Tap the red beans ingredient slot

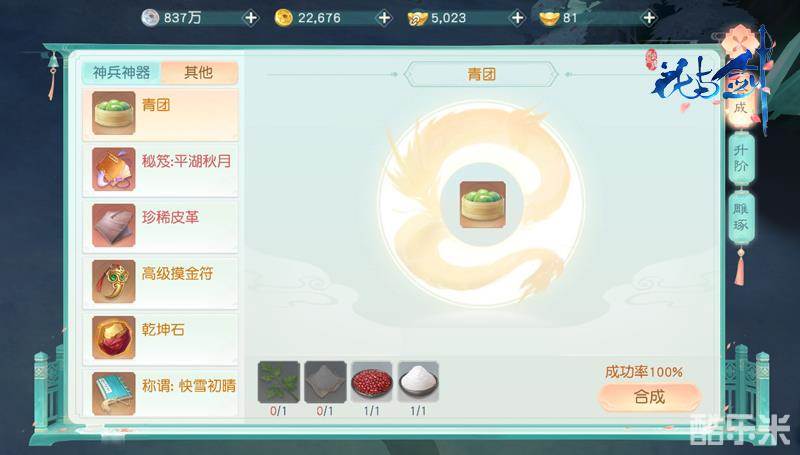point(371,382)
